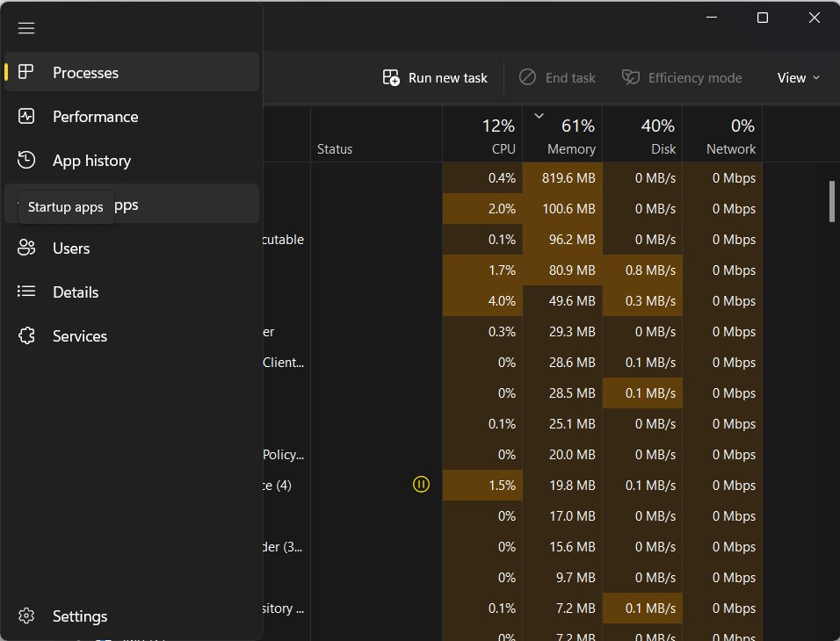Open the hamburger navigation menu
Viewport: 840px width, 641px height.
26,27
